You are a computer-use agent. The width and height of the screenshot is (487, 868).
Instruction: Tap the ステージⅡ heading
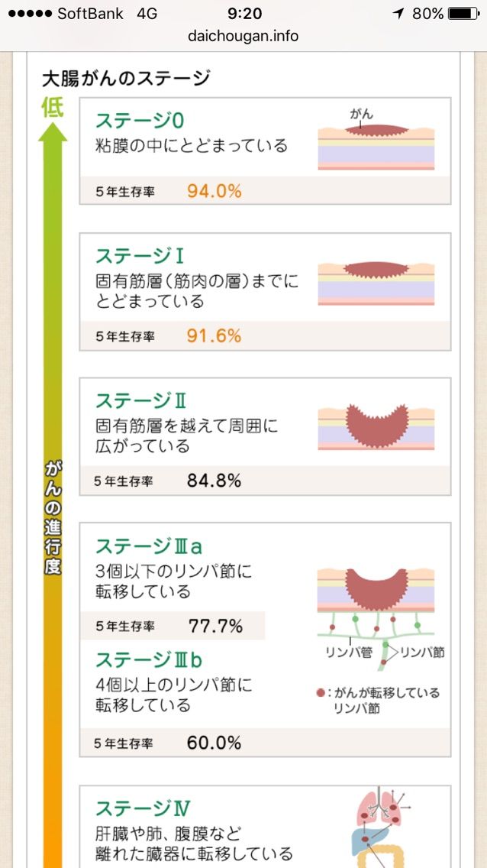142,400
